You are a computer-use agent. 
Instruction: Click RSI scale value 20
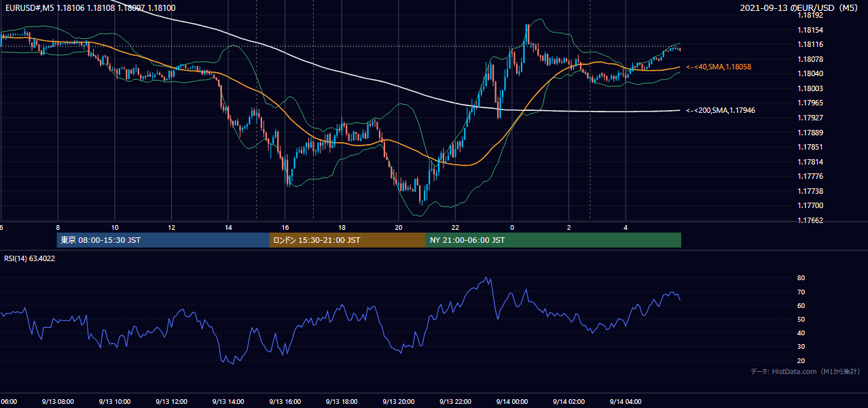801,360
